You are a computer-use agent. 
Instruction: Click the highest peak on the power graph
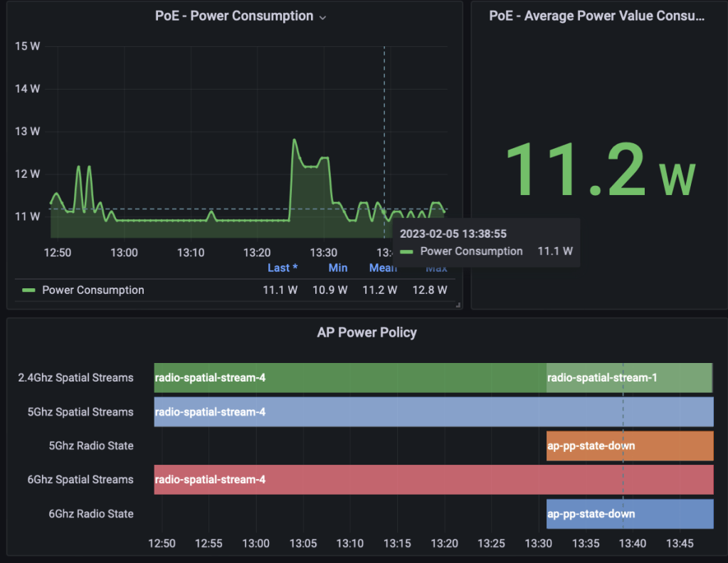click(294, 140)
